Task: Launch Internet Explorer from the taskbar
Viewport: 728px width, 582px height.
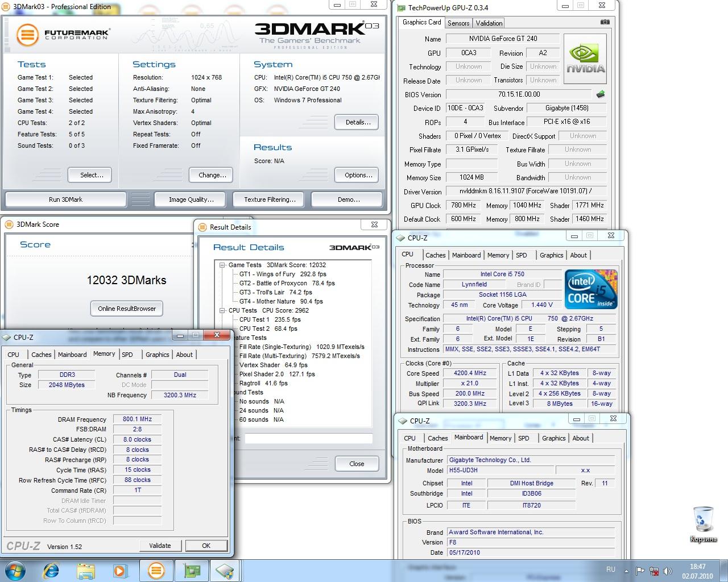Action: pyautogui.click(x=52, y=571)
